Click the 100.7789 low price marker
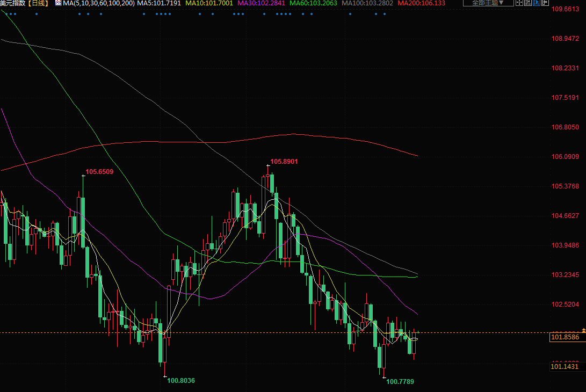Viewport: 586px width, 392px height. pyautogui.click(x=400, y=381)
